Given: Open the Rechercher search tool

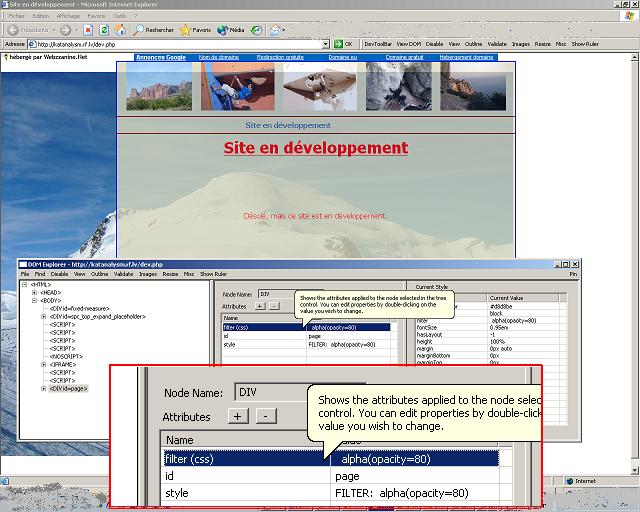Looking at the screenshot, I should click(x=154, y=30).
